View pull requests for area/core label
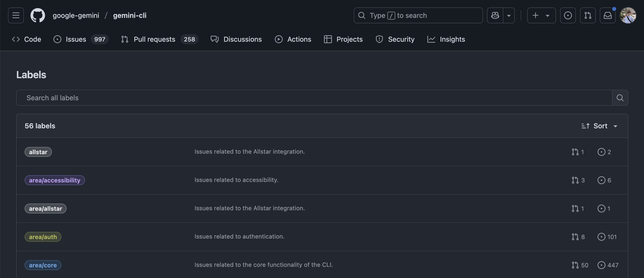 pyautogui.click(x=580, y=265)
